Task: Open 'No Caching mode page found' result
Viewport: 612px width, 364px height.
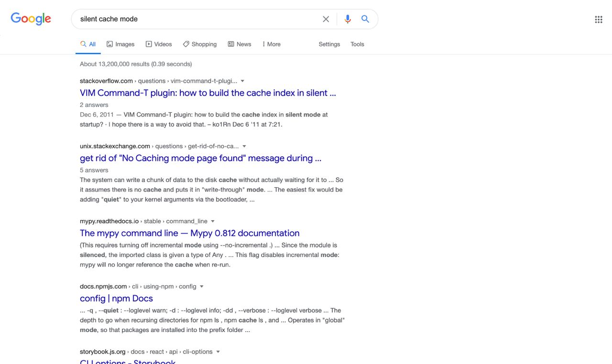Action: [x=200, y=158]
